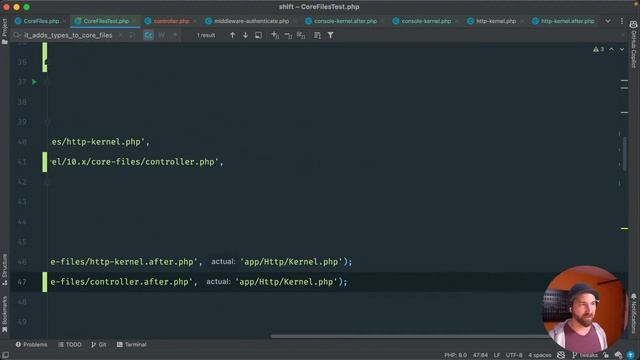Toggle Match Case (Cc) in search bar
Image resolution: width=640 pixels, height=360 pixels.
148,36
